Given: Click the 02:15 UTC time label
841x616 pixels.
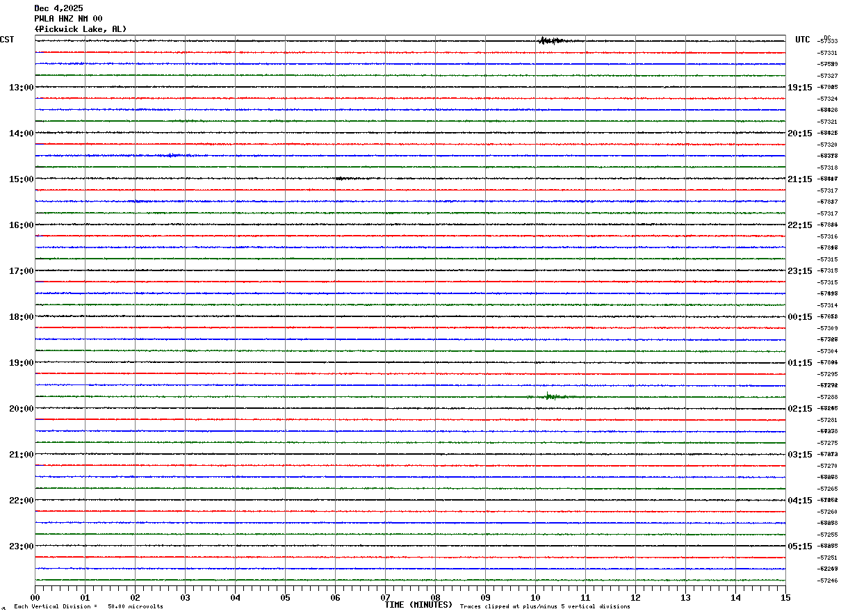Looking at the screenshot, I should [799, 409].
